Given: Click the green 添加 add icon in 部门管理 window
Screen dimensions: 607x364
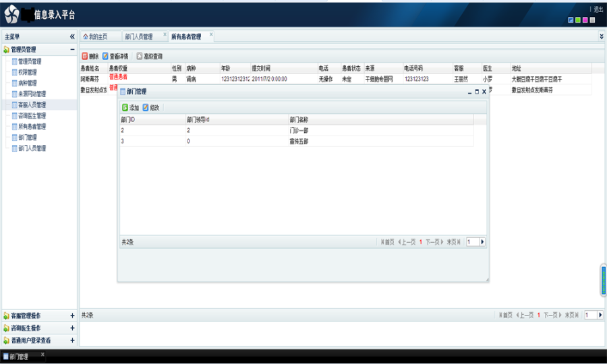Looking at the screenshot, I should [x=125, y=108].
